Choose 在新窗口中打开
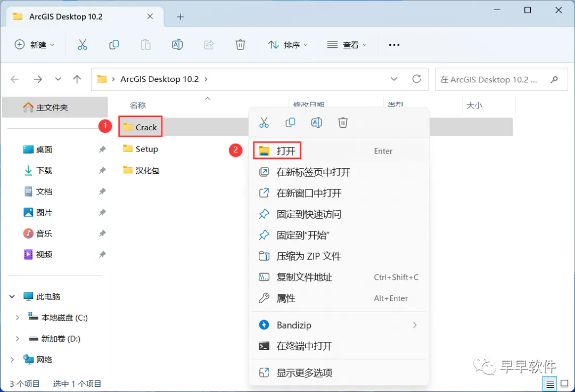The image size is (575, 392). tap(339, 193)
